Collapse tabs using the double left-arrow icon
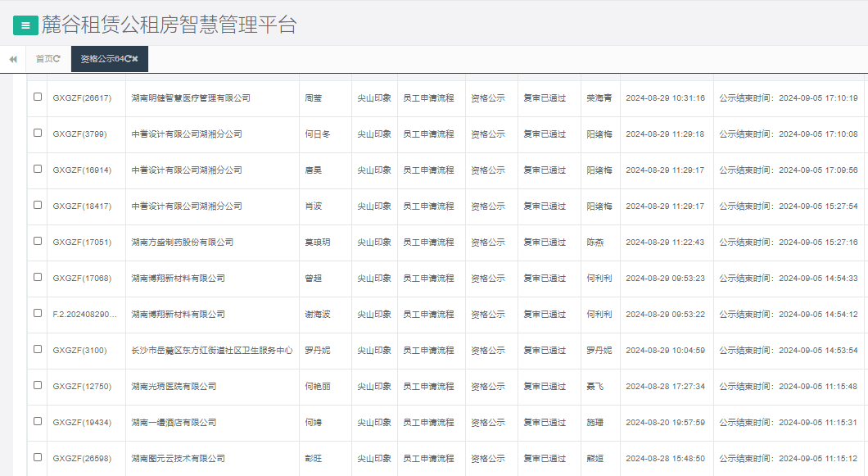The width and height of the screenshot is (868, 476). click(x=12, y=58)
